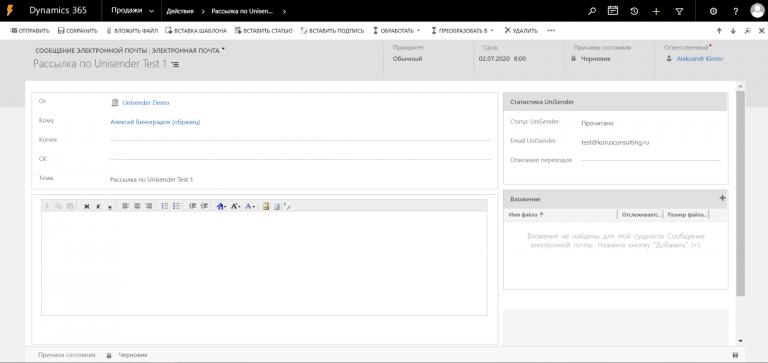
Task: Click the Копия recipient input field
Action: pyautogui.click(x=300, y=140)
